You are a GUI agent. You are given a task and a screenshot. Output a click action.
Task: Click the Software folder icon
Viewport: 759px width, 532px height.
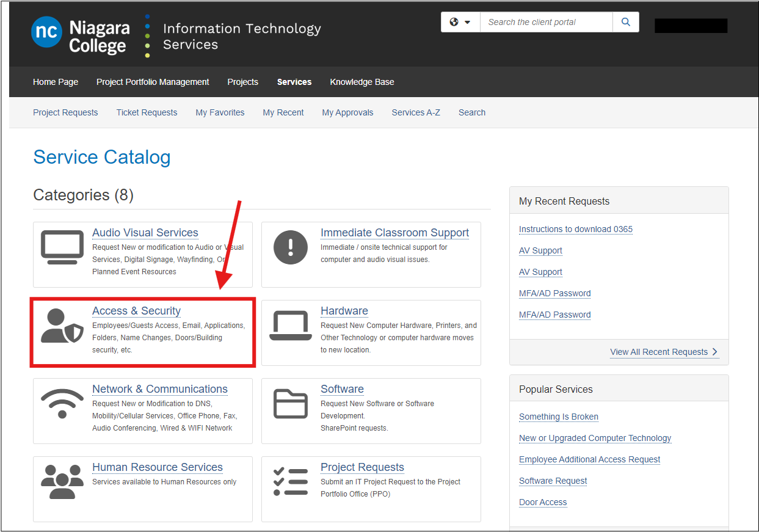point(290,404)
